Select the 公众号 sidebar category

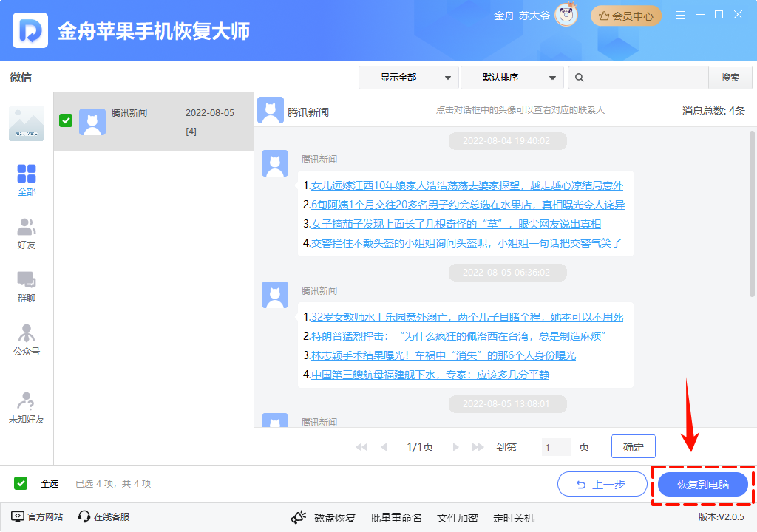click(27, 340)
